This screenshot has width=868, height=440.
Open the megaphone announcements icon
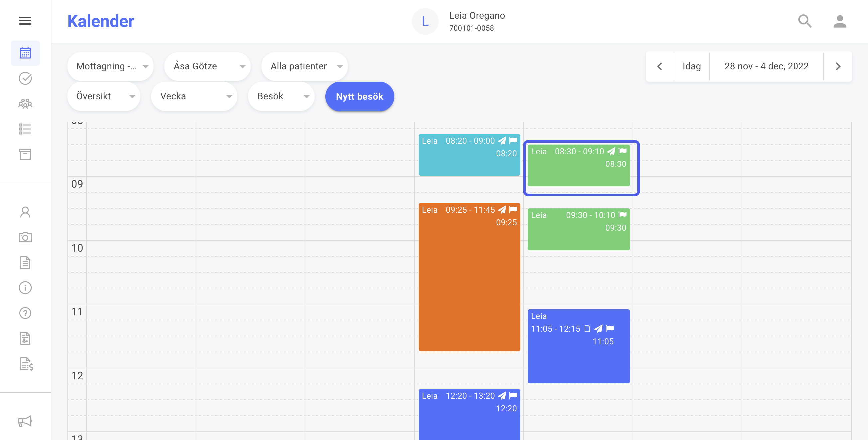point(25,421)
